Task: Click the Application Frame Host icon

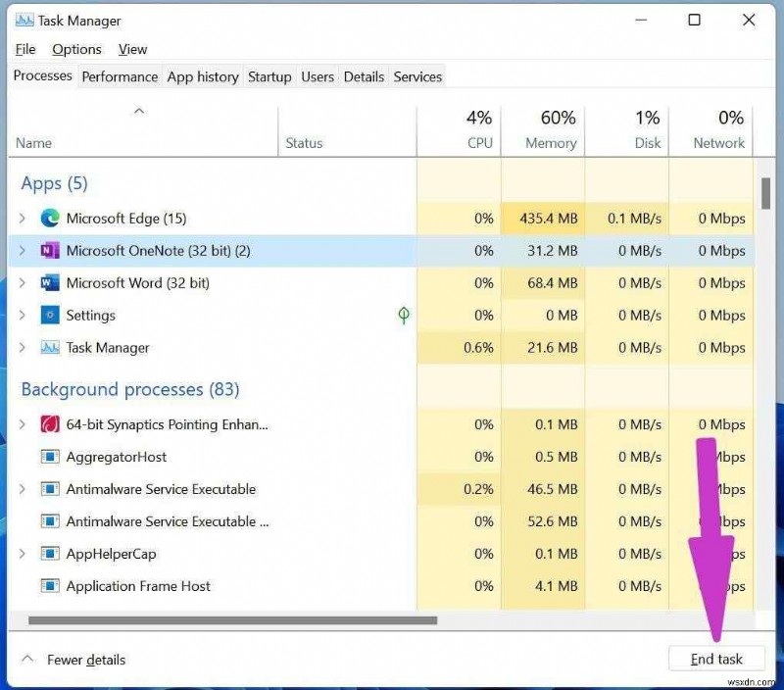Action: (x=49, y=586)
